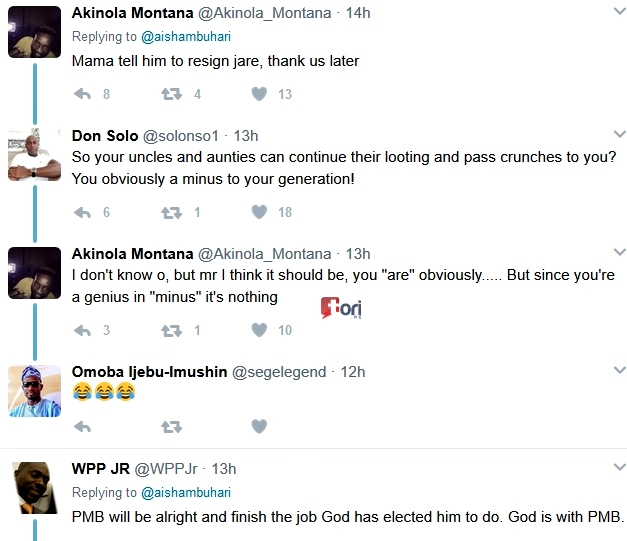This screenshot has width=627, height=541.
Task: Click Omoba Ijebu-Imushin's avatar photo
Action: (33, 391)
